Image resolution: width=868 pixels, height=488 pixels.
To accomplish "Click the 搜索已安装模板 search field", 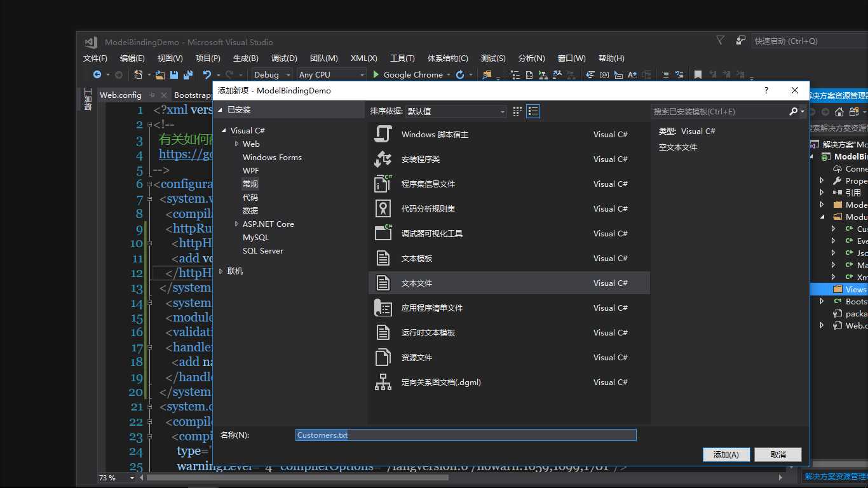I will pyautogui.click(x=720, y=111).
